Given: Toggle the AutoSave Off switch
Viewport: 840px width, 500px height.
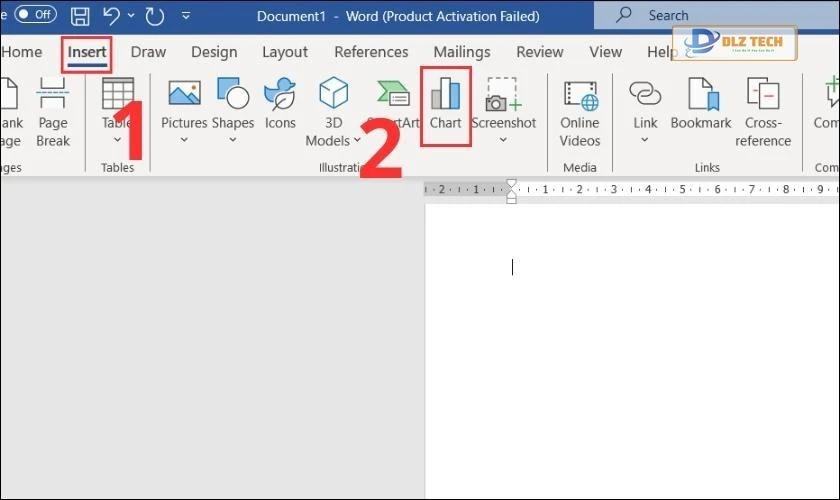Looking at the screenshot, I should point(35,15).
